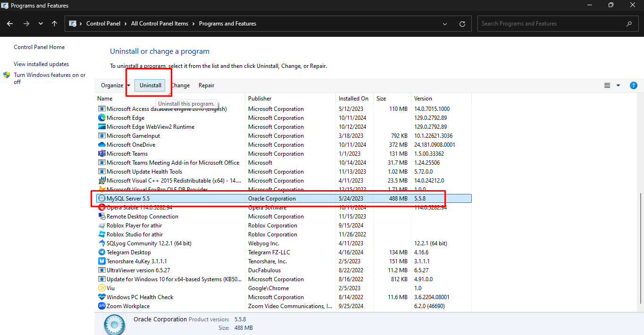Click the Back navigation arrow

click(x=10, y=24)
